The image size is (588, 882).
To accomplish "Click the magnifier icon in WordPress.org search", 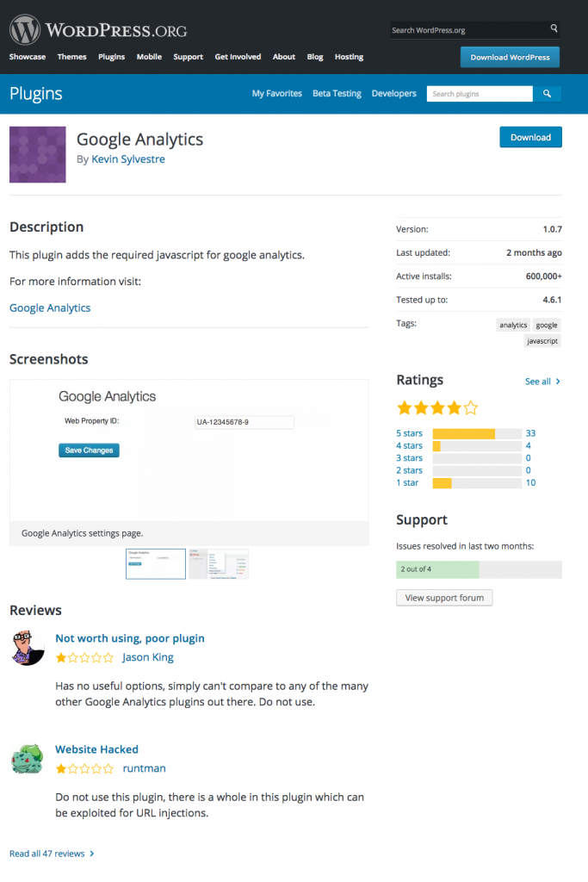I will pos(554,28).
